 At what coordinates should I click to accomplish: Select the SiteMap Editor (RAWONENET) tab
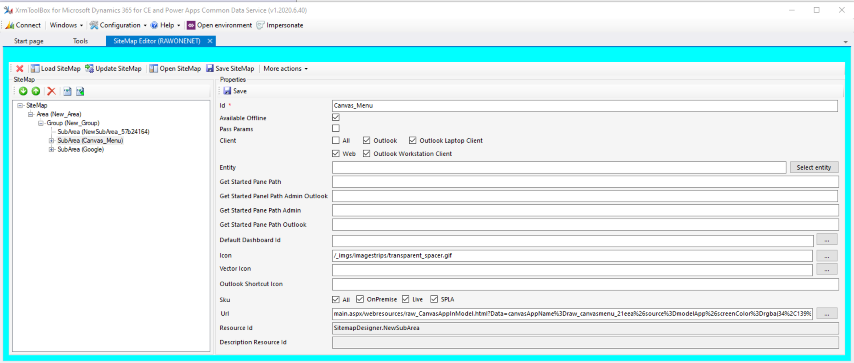click(157, 41)
